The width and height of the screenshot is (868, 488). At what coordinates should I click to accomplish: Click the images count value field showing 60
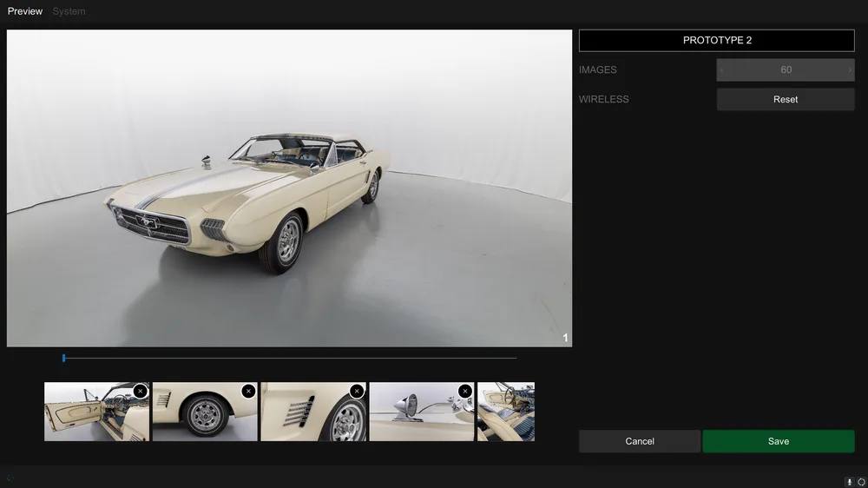[x=786, y=69]
